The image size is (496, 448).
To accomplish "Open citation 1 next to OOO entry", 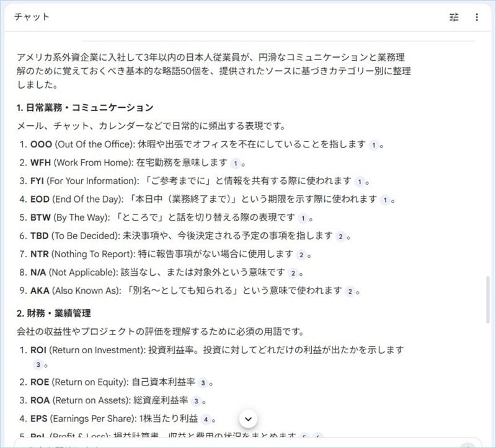I will tap(373, 145).
